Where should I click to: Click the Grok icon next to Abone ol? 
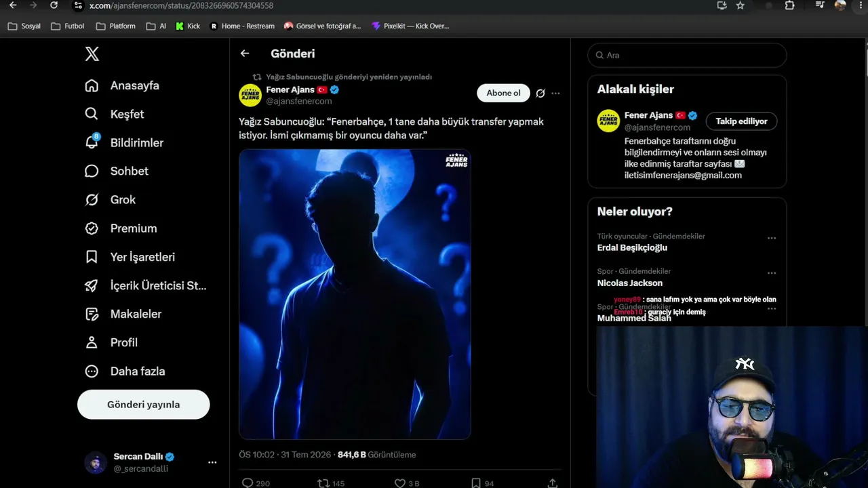click(540, 93)
